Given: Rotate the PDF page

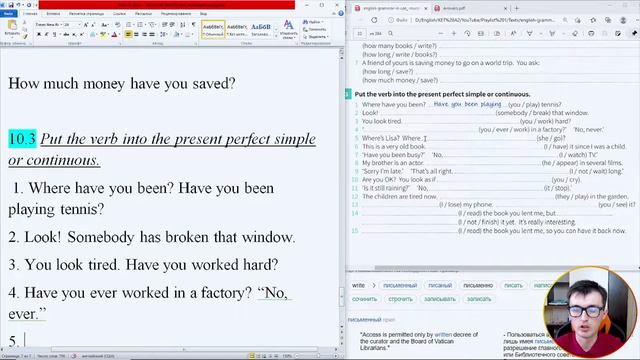Looking at the screenshot, I should 467,33.
